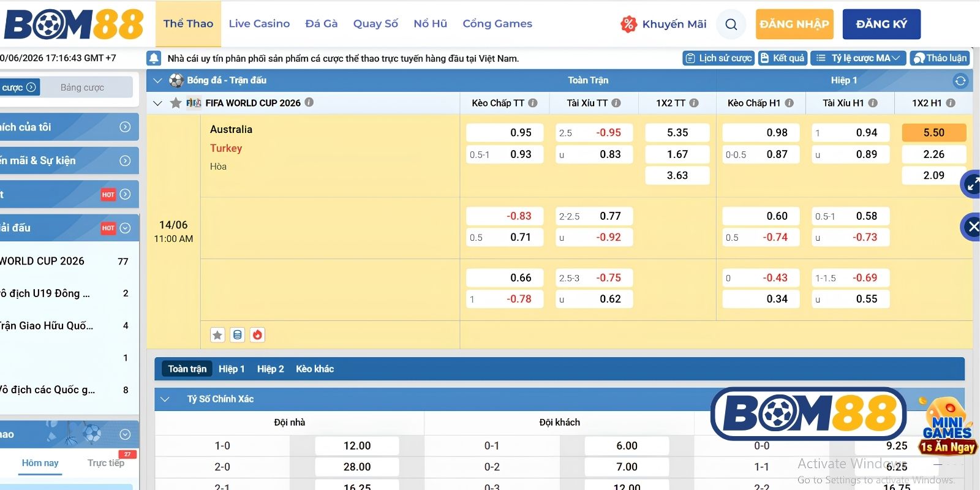This screenshot has width=980, height=490.
Task: Click the floating BOM88 banner logo
Action: (809, 414)
